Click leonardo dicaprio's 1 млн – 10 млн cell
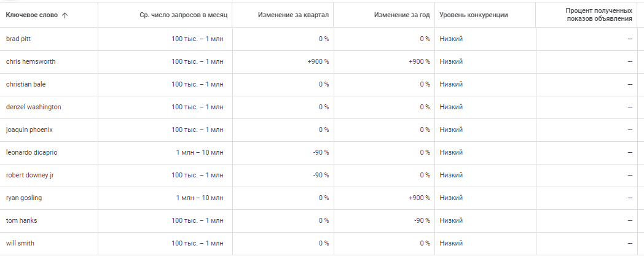Viewport: 644px width, 267px height. [x=200, y=152]
